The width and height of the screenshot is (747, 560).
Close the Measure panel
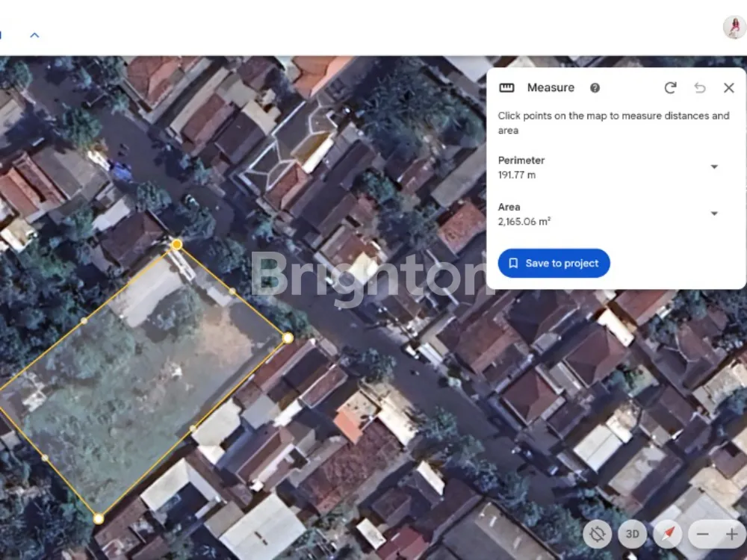729,87
